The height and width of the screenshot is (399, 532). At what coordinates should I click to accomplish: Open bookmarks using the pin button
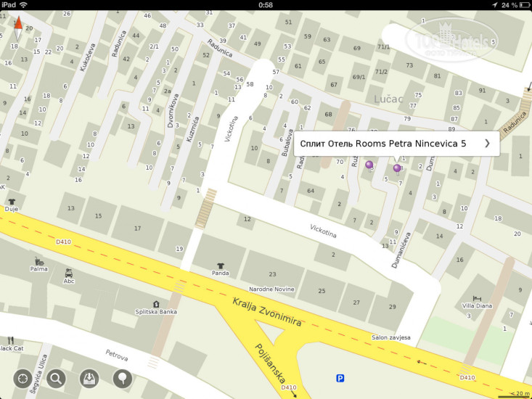123,378
